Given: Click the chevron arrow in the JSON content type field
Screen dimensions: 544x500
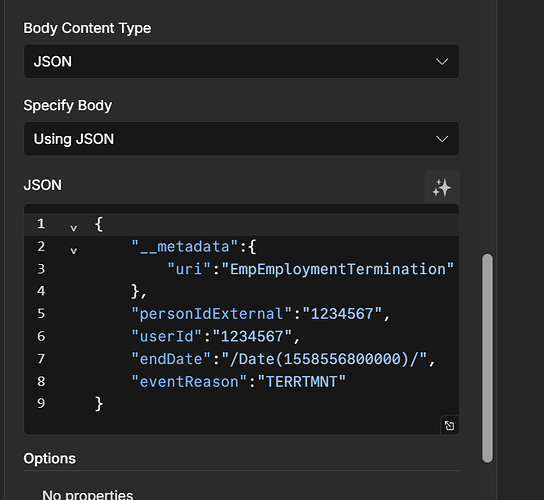Looking at the screenshot, I should pos(442,62).
